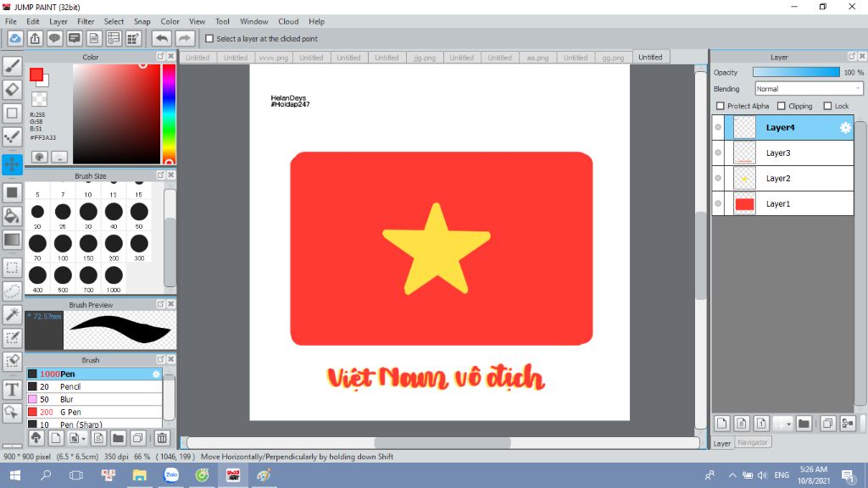Enable the Clipping checkbox

[781, 106]
